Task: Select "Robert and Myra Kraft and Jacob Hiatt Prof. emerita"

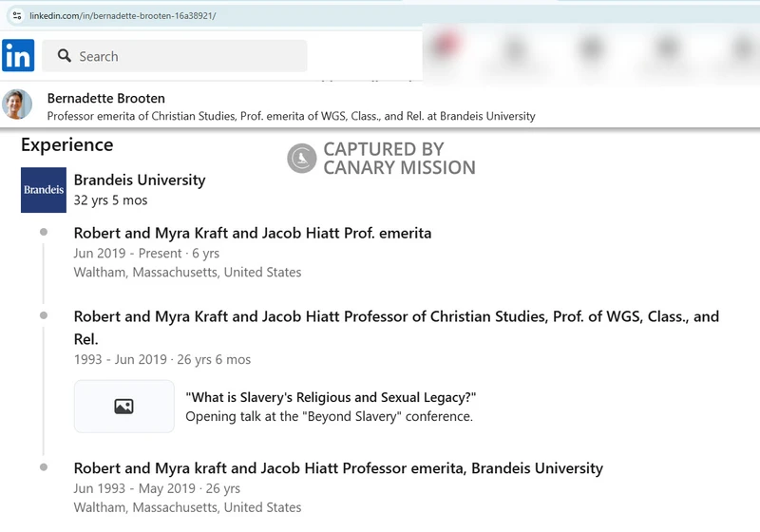Action: coord(253,233)
